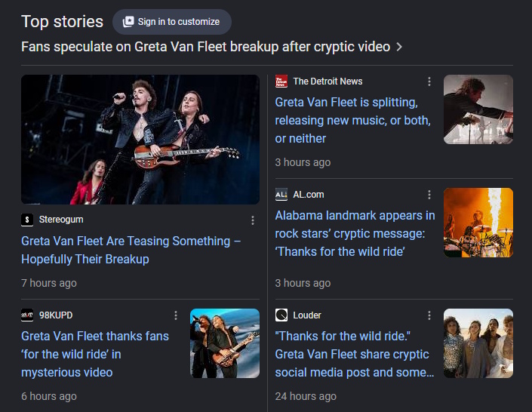The width and height of the screenshot is (532, 412).
Task: Open Louder story three-dot menu
Action: tap(429, 315)
